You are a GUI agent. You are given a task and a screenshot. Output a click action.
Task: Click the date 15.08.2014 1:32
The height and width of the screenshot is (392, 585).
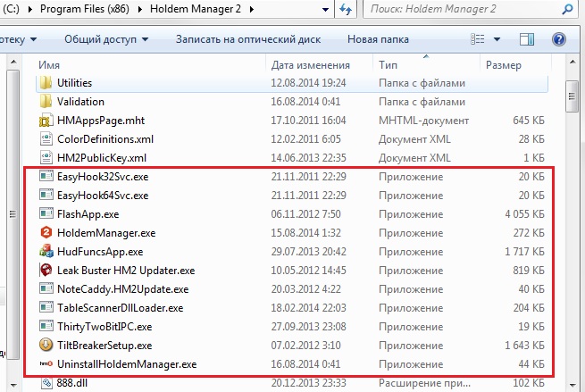[306, 233]
